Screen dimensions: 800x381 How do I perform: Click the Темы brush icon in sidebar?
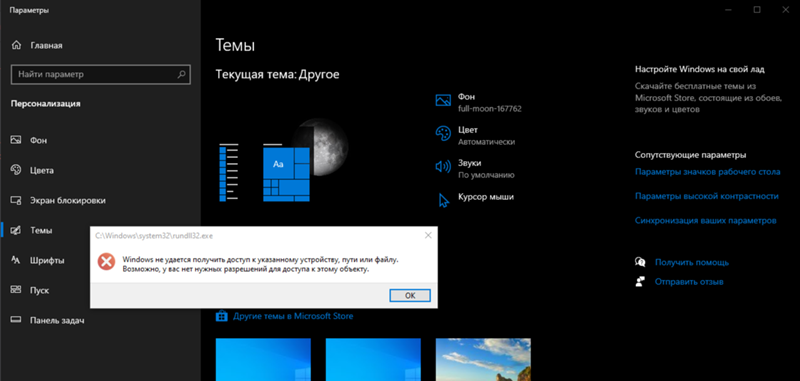point(16,230)
